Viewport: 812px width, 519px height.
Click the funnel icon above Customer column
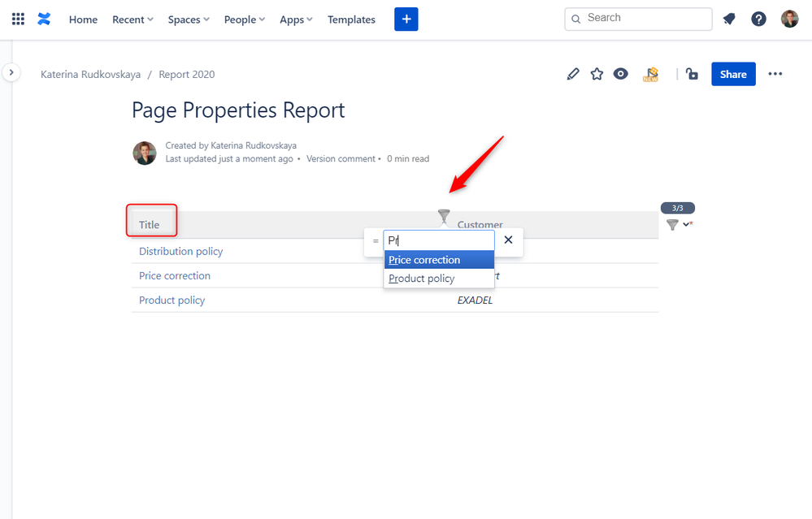click(x=444, y=215)
